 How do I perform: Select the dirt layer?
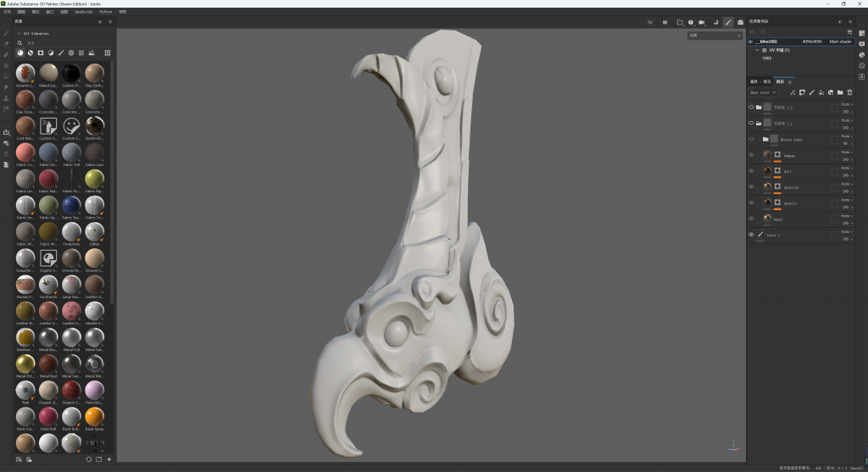tap(788, 171)
